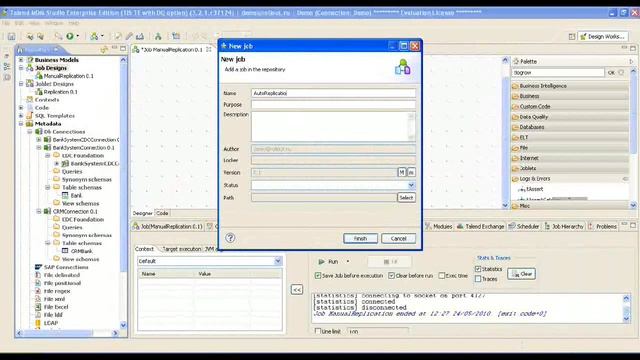Screen dimensions: 640x360
Task: Click the Contexts icon in repository tree
Action: [x=30, y=100]
